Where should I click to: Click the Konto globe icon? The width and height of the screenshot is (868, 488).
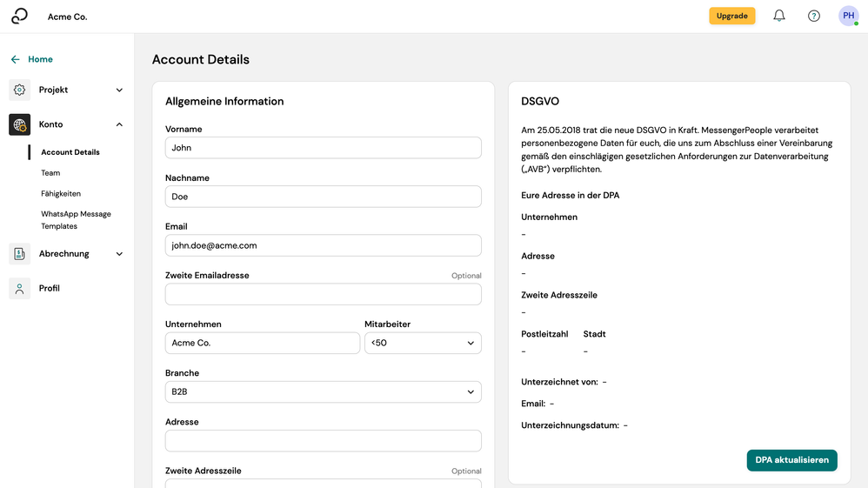(x=20, y=124)
